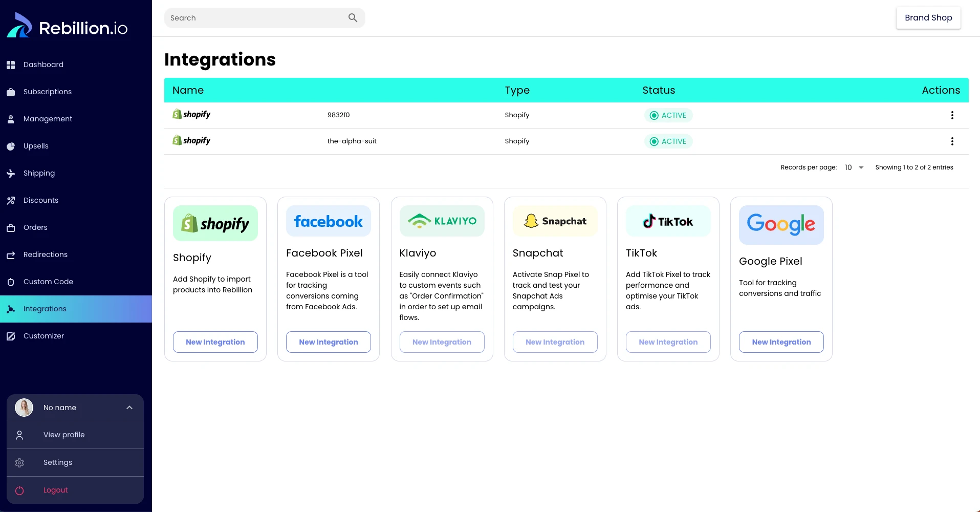Image resolution: width=980 pixels, height=512 pixels.
Task: Click the Actions column header
Action: 941,90
